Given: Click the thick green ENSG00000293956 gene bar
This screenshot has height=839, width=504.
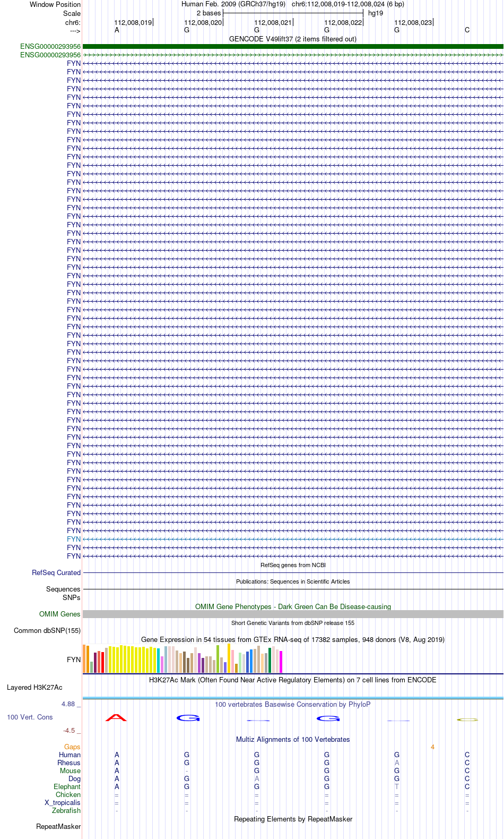Looking at the screenshot, I should pos(293,47).
